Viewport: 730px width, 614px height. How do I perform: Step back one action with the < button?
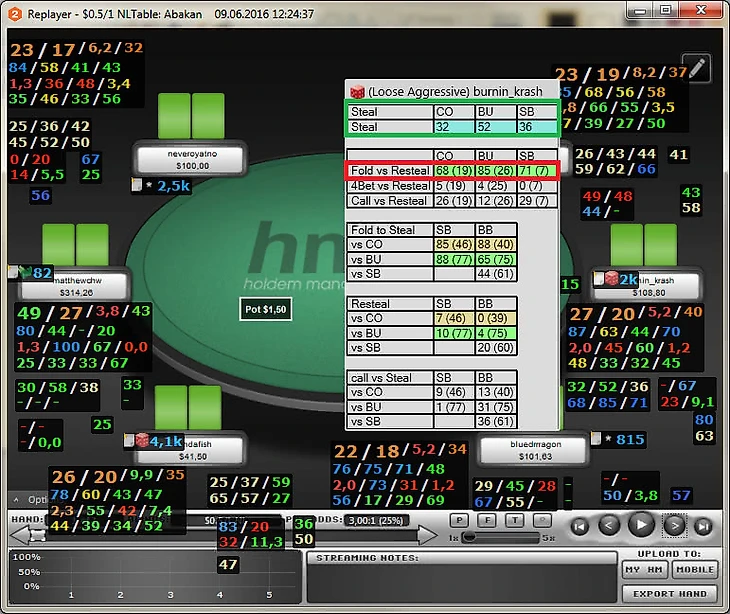click(608, 526)
